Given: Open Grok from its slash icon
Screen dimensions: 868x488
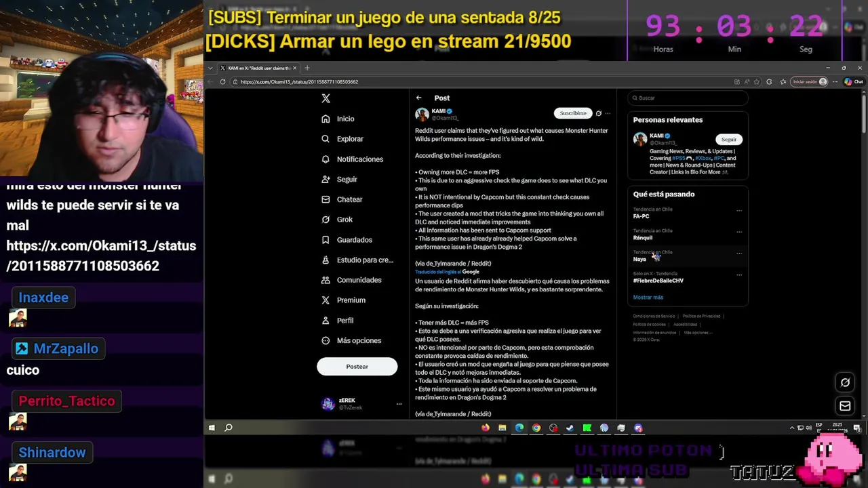Looking at the screenshot, I should coord(325,220).
